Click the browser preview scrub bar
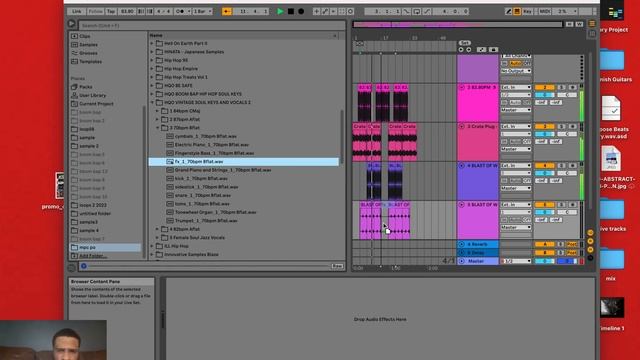This screenshot has width=640, height=360. tap(208, 266)
